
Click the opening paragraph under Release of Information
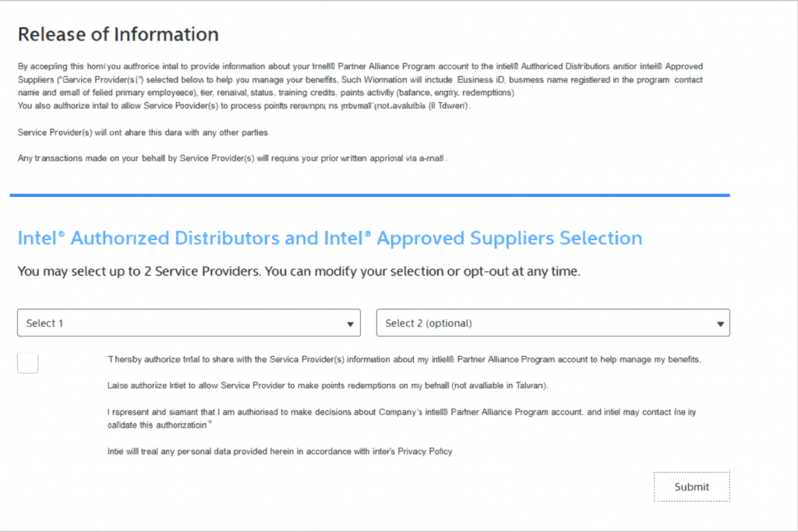click(359, 79)
